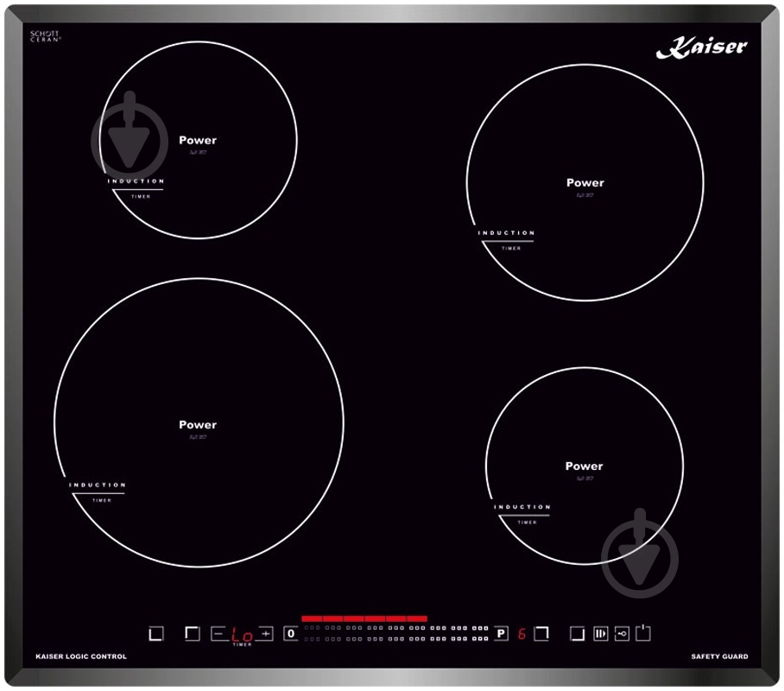This screenshot has width=784, height=691.
Task: Tap the zone selector next to the red 6
Action: 541,634
